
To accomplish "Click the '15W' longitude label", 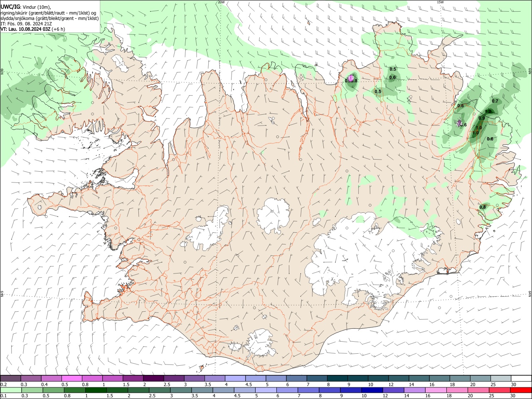I will pos(440,2).
